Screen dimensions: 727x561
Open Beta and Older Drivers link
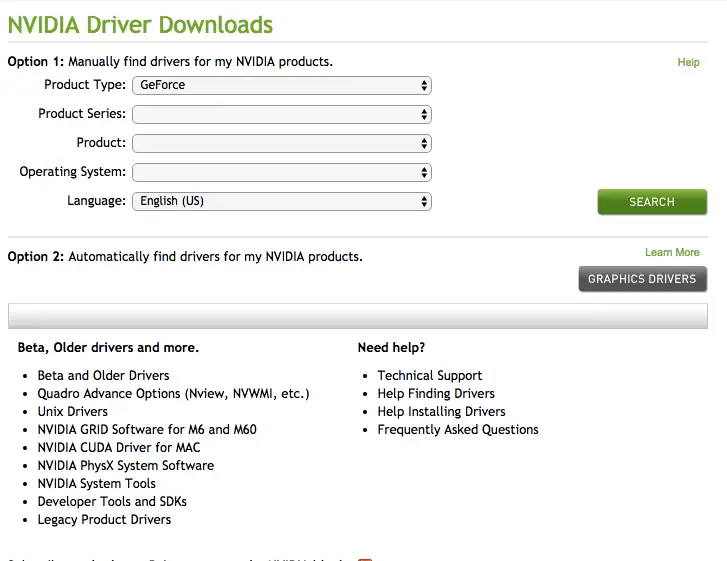tap(103, 375)
